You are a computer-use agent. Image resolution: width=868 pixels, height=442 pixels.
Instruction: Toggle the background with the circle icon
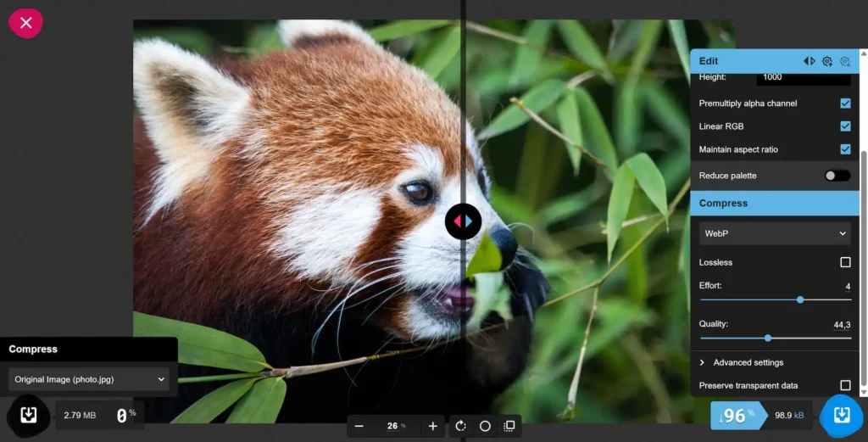click(485, 426)
